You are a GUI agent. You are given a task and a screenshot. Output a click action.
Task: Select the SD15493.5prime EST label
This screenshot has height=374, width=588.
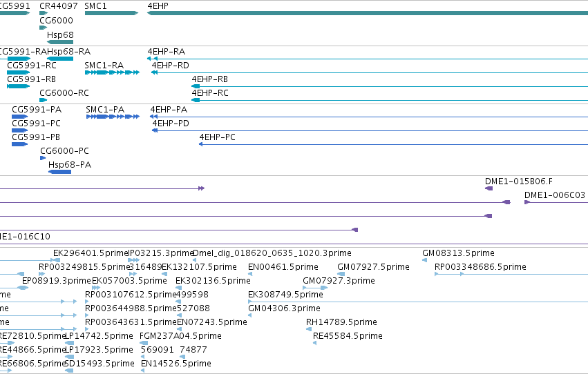pos(99,364)
